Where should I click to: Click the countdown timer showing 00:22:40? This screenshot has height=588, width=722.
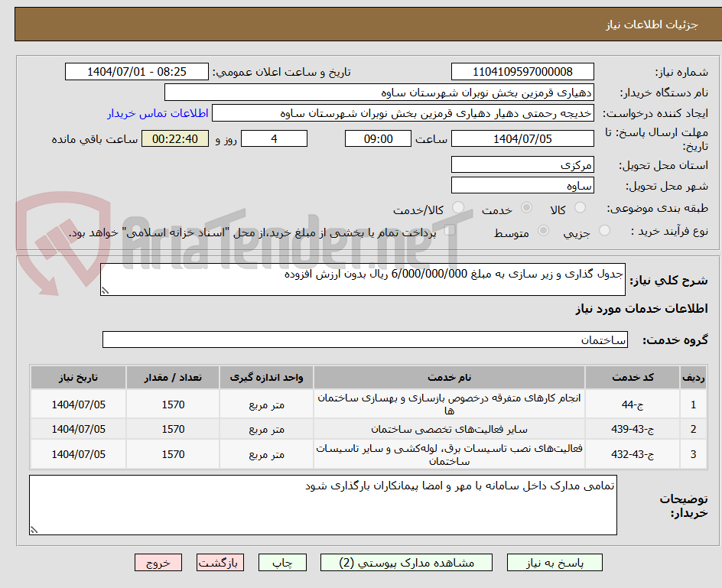pyautogui.click(x=174, y=138)
